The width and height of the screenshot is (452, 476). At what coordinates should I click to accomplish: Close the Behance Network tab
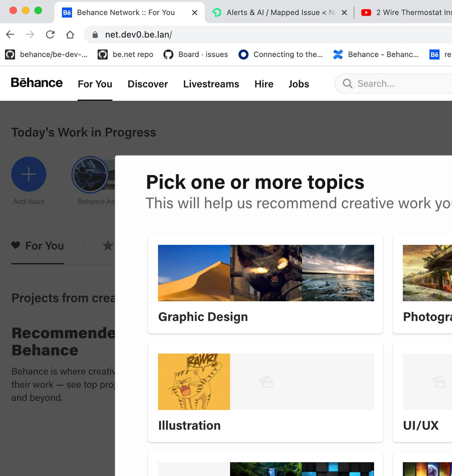coord(194,13)
